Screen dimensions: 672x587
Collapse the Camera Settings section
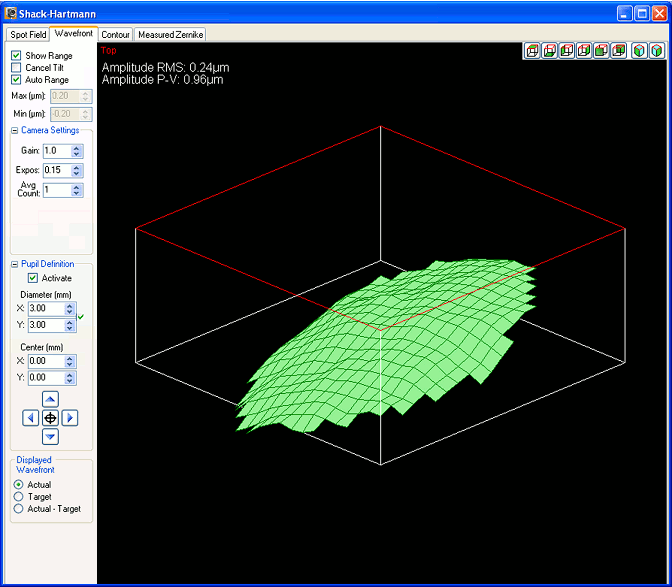[15, 131]
